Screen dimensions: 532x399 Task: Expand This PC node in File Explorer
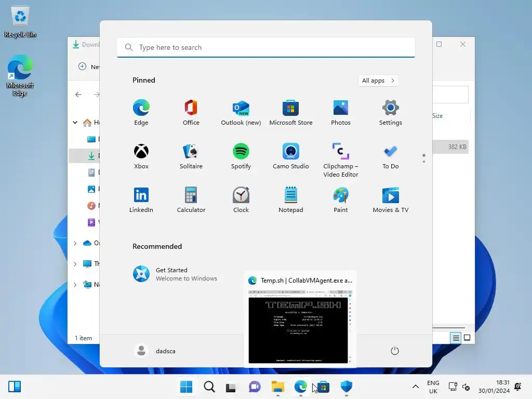pyautogui.click(x=75, y=263)
